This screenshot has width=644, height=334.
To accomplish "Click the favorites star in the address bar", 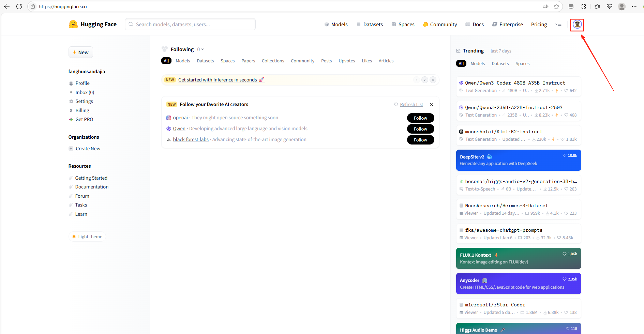I will (x=556, y=6).
